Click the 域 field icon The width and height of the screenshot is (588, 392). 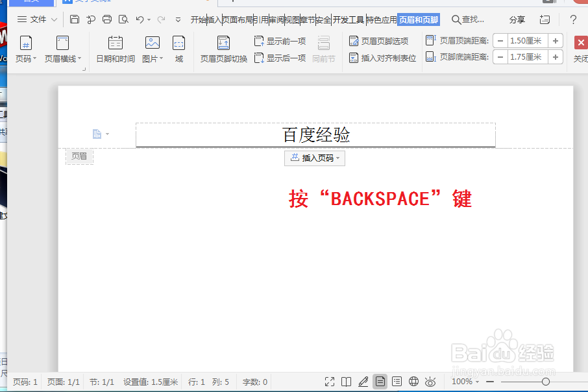coord(179,43)
